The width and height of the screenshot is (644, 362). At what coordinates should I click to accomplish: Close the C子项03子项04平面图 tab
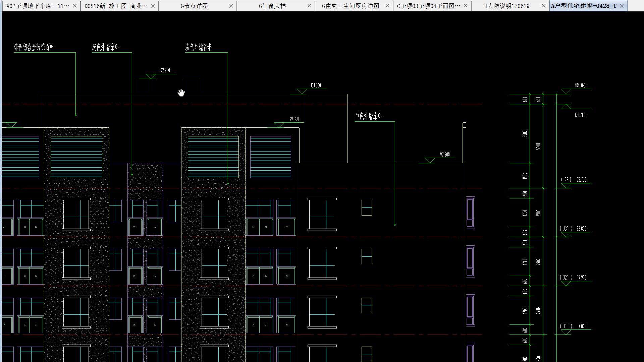(x=466, y=6)
